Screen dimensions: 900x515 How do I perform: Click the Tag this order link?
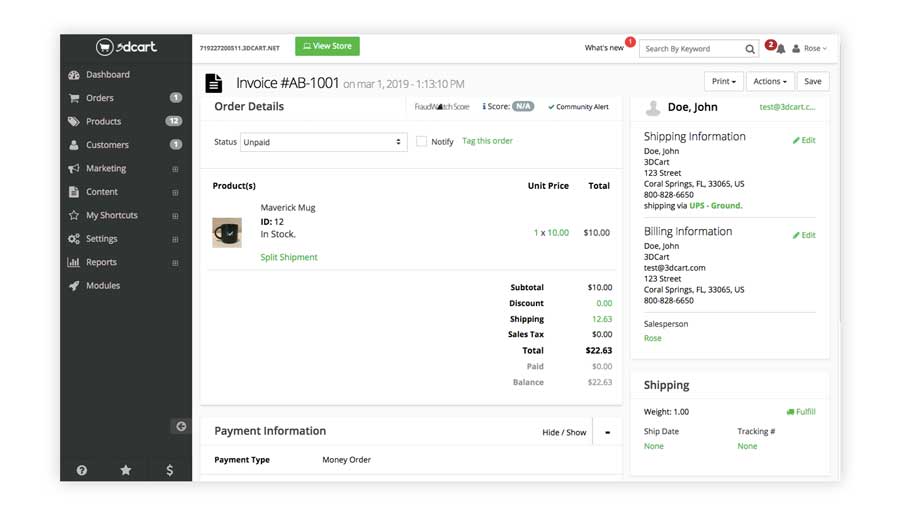[487, 141]
